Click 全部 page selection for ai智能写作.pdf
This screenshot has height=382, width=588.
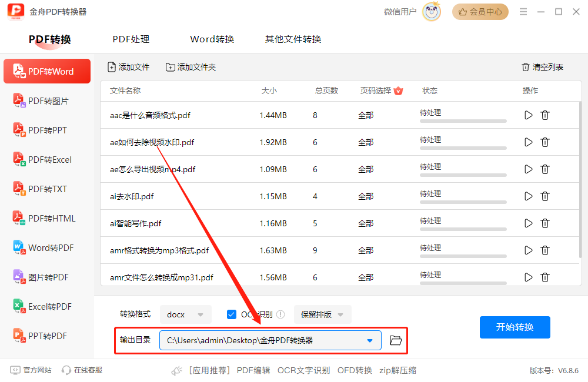(366, 223)
